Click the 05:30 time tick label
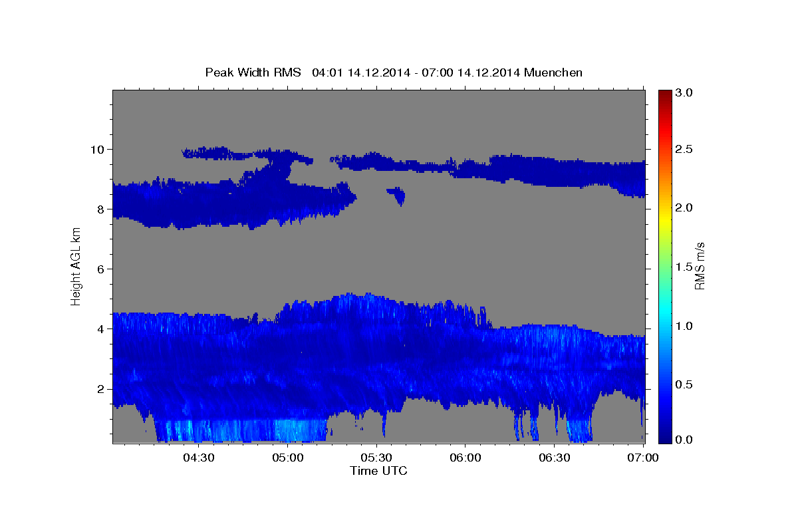The height and width of the screenshot is (532, 798). coord(376,458)
